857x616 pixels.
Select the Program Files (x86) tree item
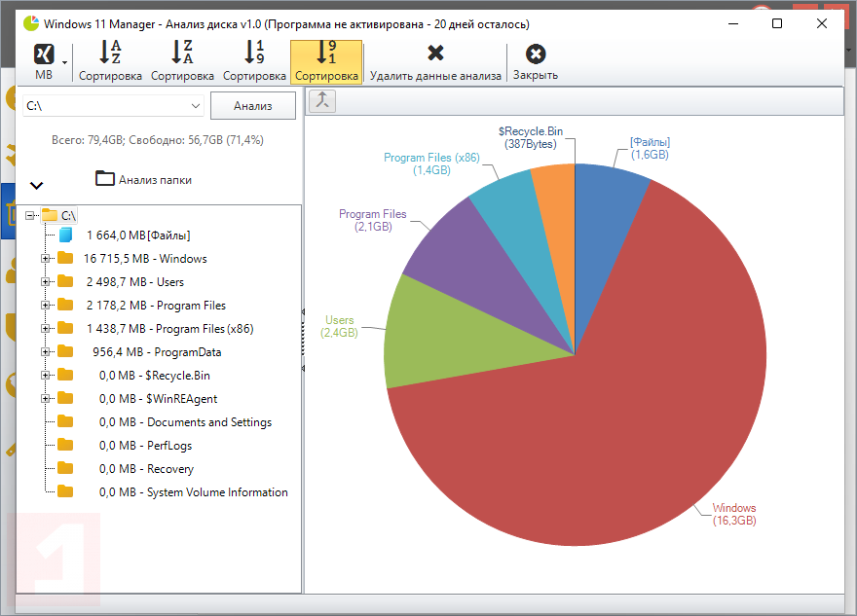(170, 329)
